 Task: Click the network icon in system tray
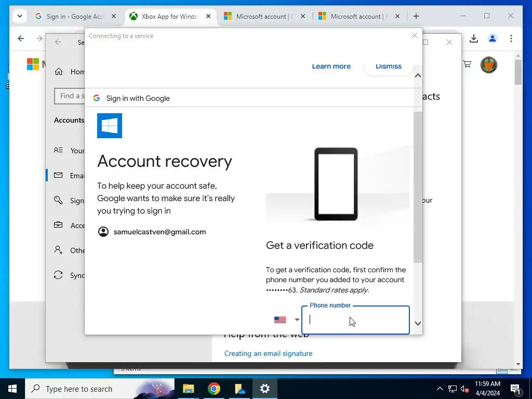coord(453,389)
